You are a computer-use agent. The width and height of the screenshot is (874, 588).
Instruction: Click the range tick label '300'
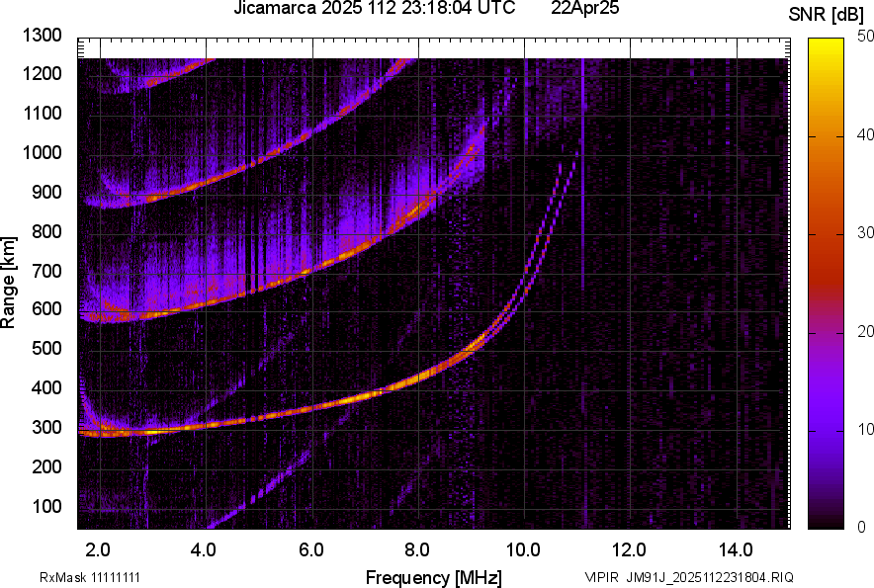pyautogui.click(x=46, y=428)
